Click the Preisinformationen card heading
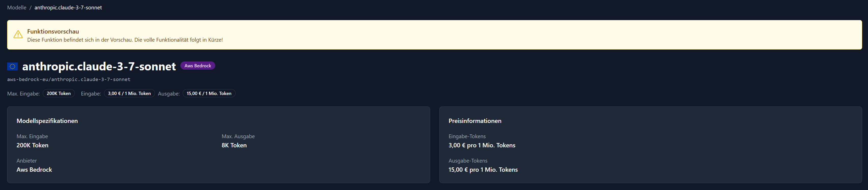The height and width of the screenshot is (190, 868). point(475,121)
